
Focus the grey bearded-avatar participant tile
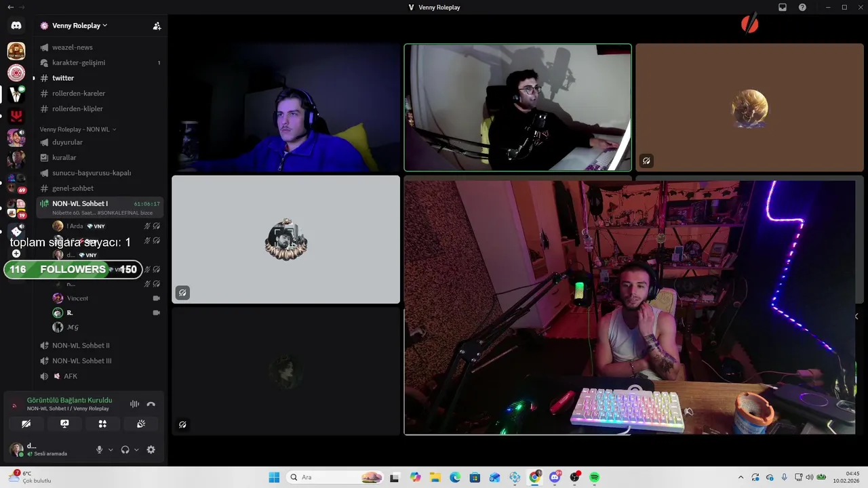point(286,239)
